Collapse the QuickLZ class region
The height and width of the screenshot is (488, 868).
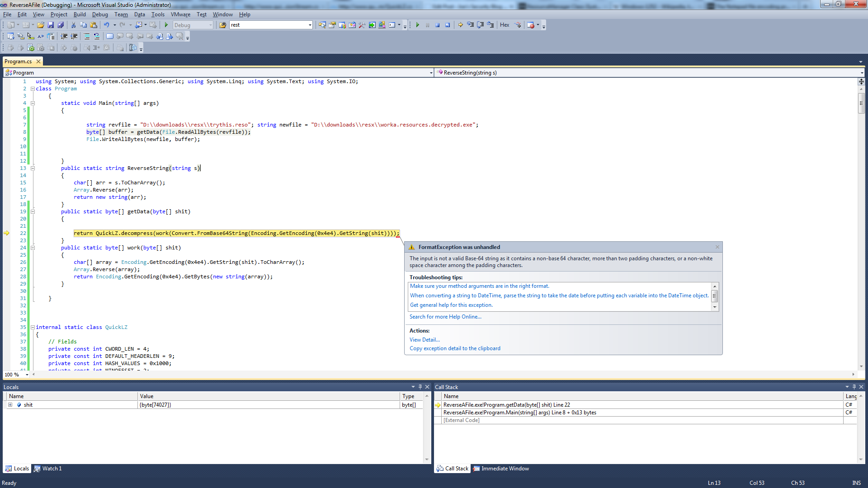click(x=33, y=327)
